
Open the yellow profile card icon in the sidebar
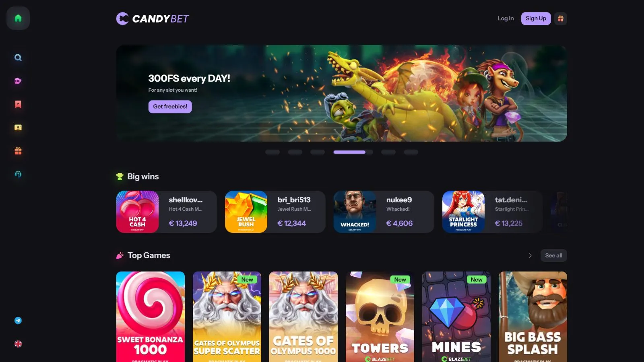18,128
